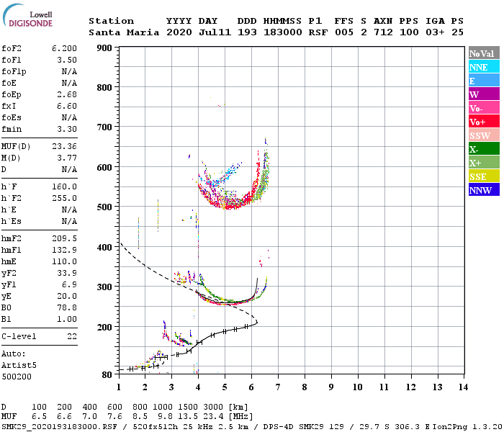
Task: Select the NNW blue legend swatch
Action: pyautogui.click(x=484, y=189)
